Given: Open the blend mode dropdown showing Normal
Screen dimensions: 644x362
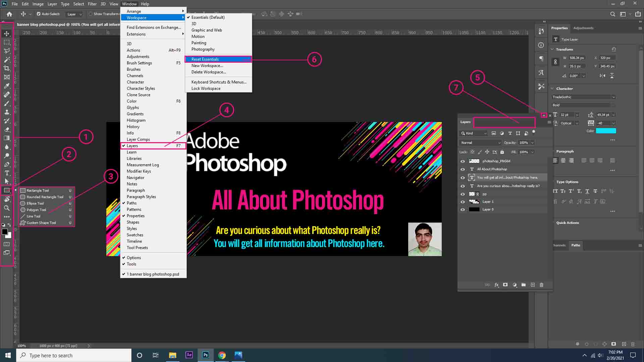Looking at the screenshot, I should pyautogui.click(x=480, y=142).
